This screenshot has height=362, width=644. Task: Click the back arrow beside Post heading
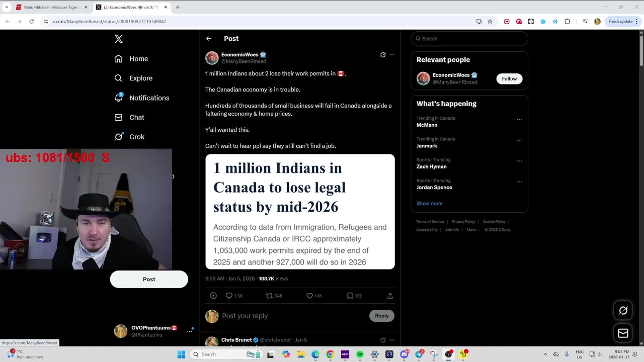209,39
